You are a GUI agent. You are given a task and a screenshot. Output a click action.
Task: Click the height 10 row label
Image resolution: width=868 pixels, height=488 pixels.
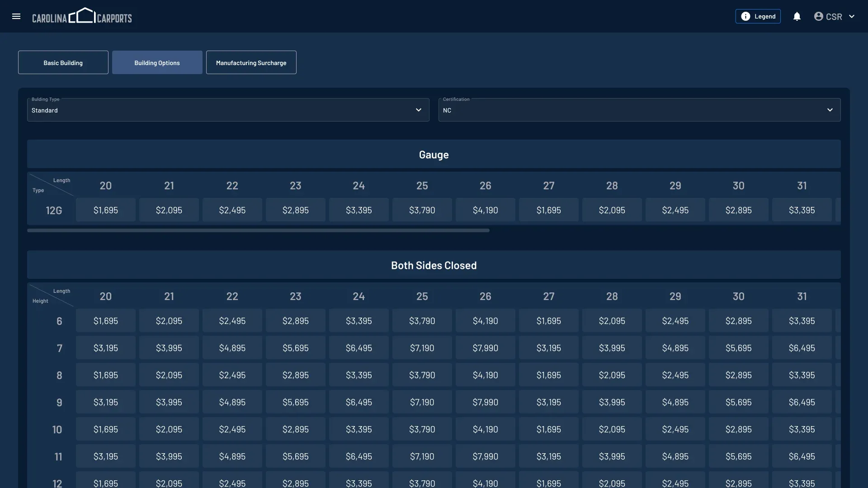[57, 429]
